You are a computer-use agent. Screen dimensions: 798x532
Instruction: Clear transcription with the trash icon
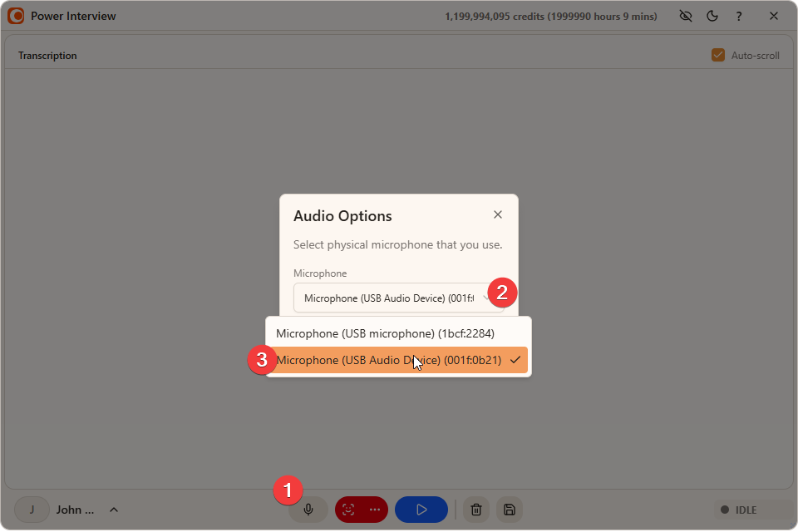point(476,510)
